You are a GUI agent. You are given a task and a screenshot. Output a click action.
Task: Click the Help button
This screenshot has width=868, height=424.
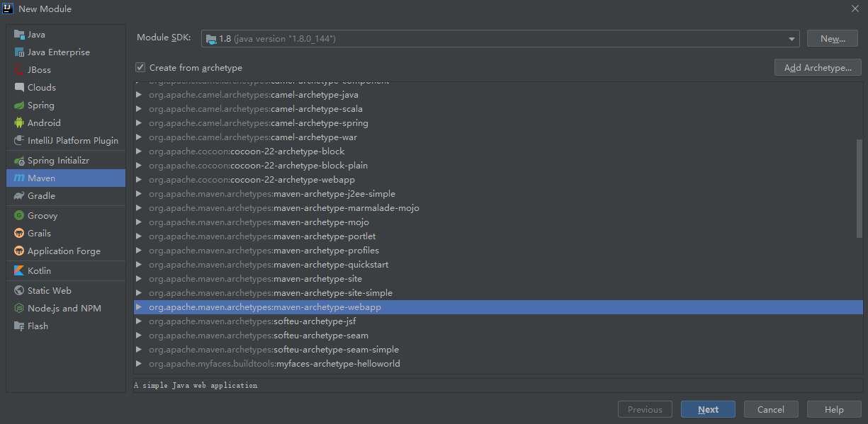point(834,410)
